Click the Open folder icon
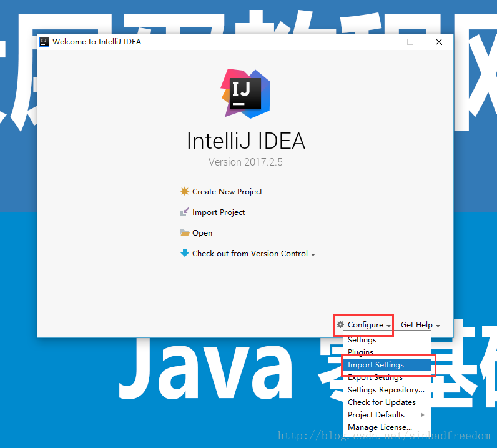Screen dimensions: 497x448 pos(185,233)
